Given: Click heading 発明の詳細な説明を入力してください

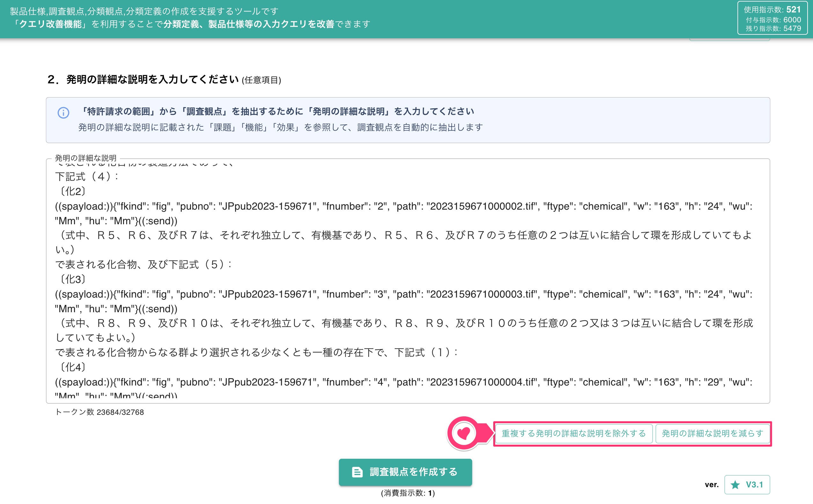Looking at the screenshot, I should pyautogui.click(x=152, y=79).
